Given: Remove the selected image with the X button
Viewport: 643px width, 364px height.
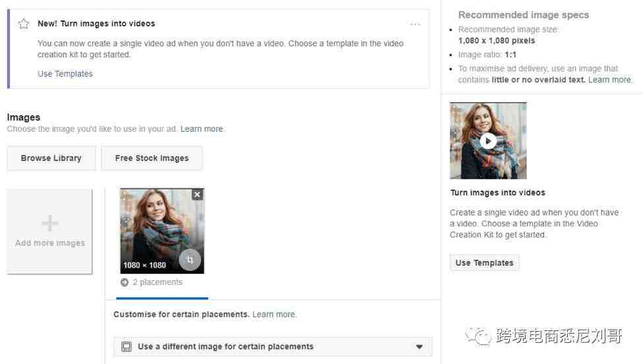Looking at the screenshot, I should point(197,195).
